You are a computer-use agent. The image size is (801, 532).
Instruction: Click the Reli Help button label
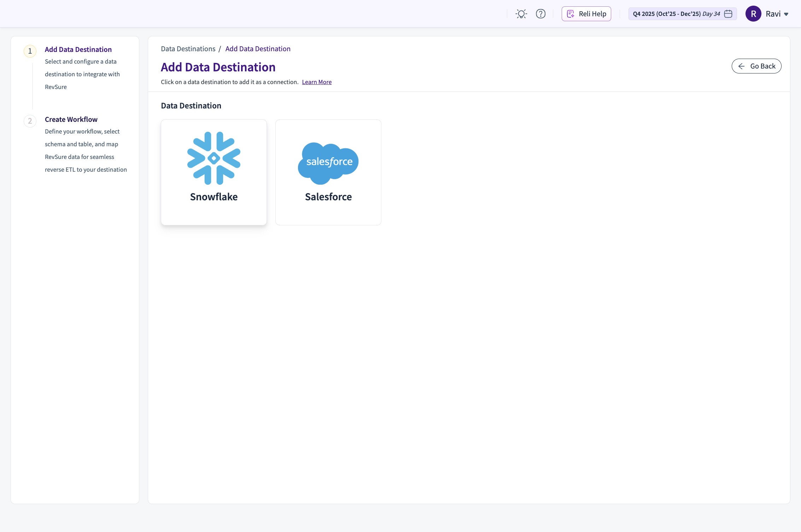[x=592, y=14]
